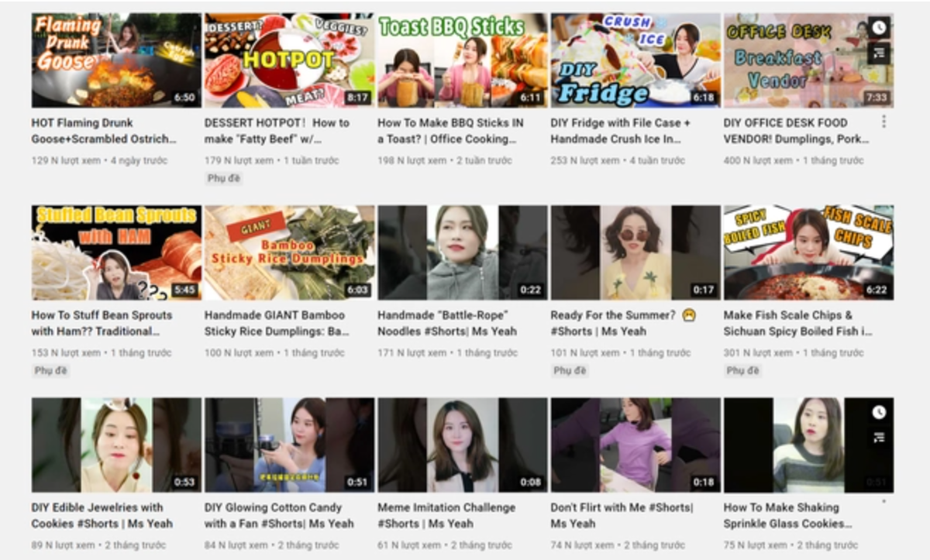This screenshot has height=560, width=930.
Task: Click the Phụ đề badge under DESSERT HOTPOT
Action: pyautogui.click(x=224, y=178)
